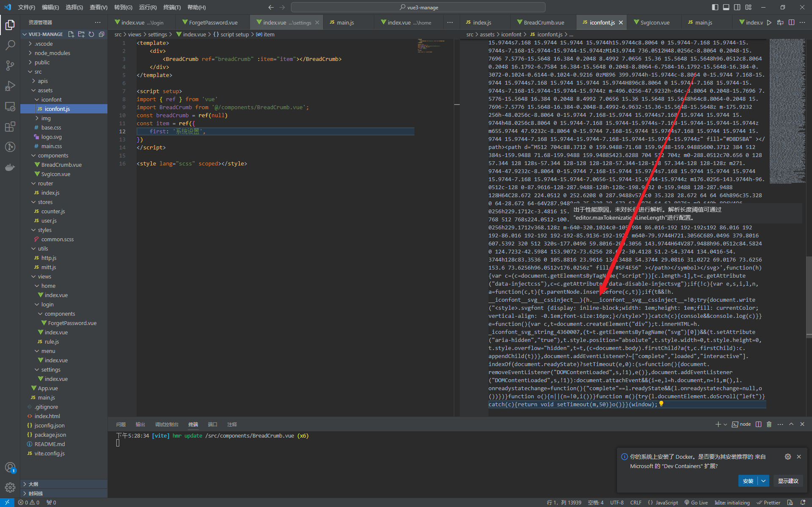This screenshot has width=812, height=507.
Task: Click New File icon in explorer header
Action: tap(71, 34)
